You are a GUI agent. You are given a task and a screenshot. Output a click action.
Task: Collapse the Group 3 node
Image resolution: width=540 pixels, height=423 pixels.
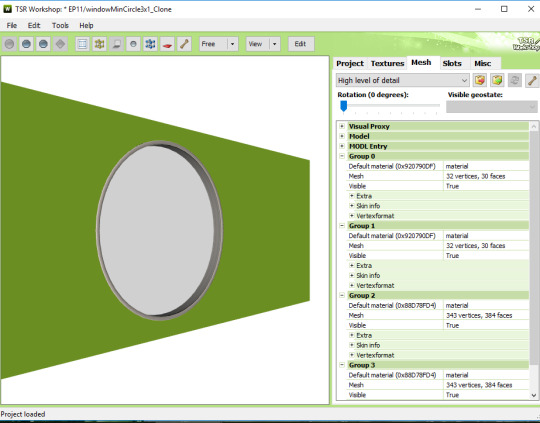(x=342, y=365)
